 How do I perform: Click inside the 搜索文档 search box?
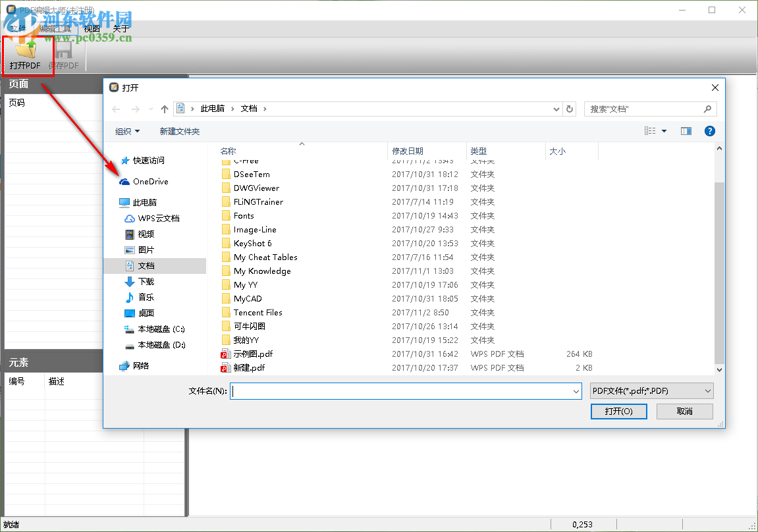pos(642,108)
